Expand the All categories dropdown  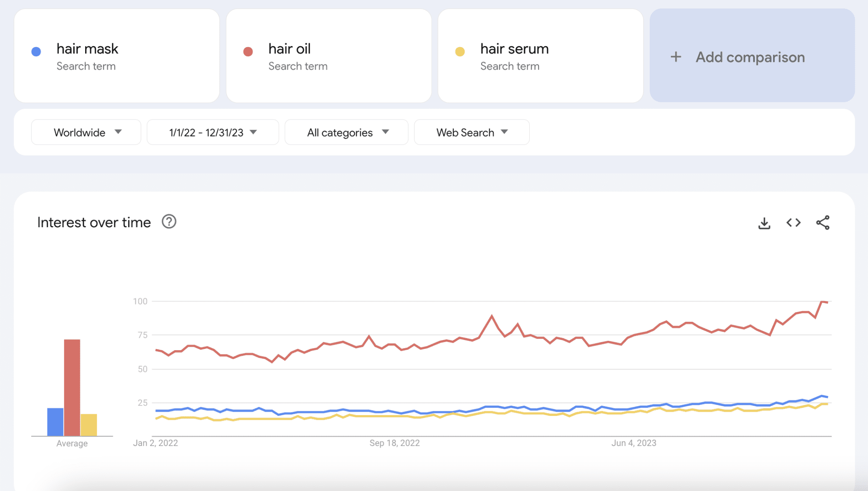[346, 132]
